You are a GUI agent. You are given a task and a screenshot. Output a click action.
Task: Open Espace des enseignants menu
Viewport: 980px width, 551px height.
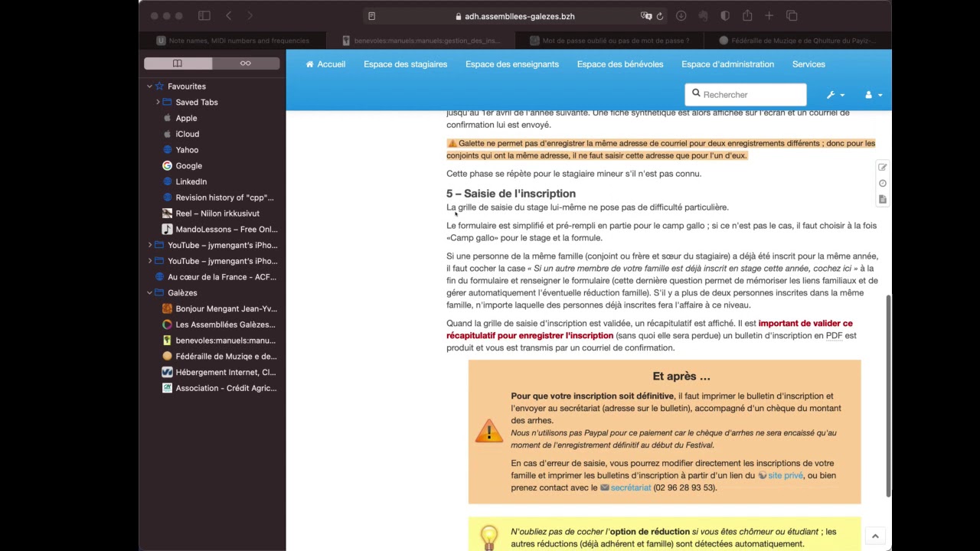(x=512, y=64)
